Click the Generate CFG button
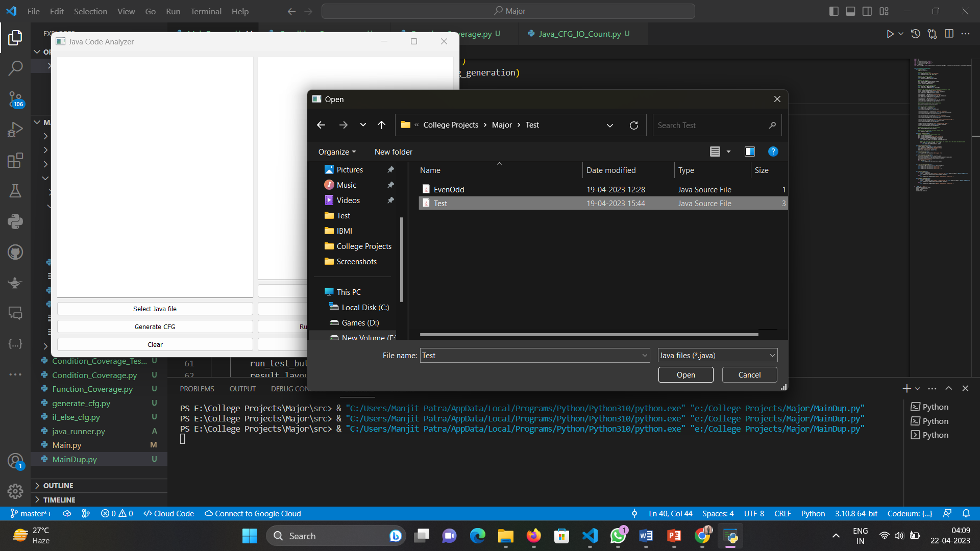The height and width of the screenshot is (551, 980). [x=155, y=327]
